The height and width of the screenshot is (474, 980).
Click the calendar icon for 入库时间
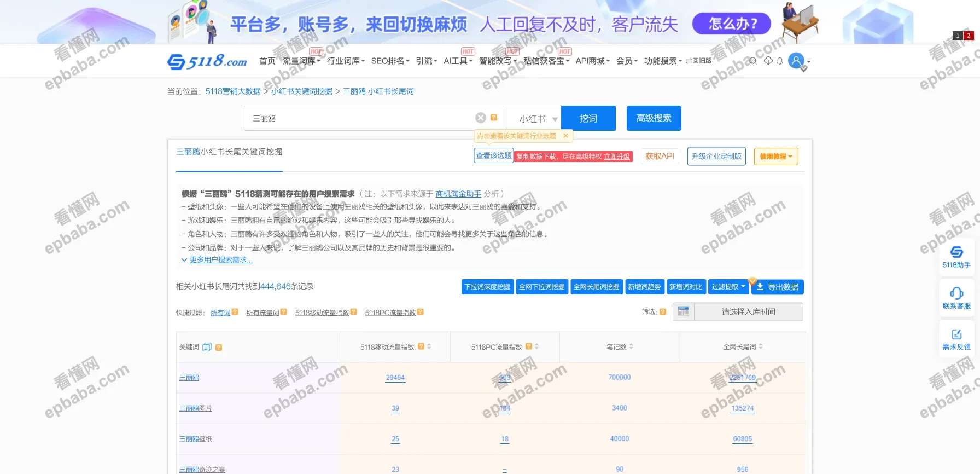[x=684, y=311]
